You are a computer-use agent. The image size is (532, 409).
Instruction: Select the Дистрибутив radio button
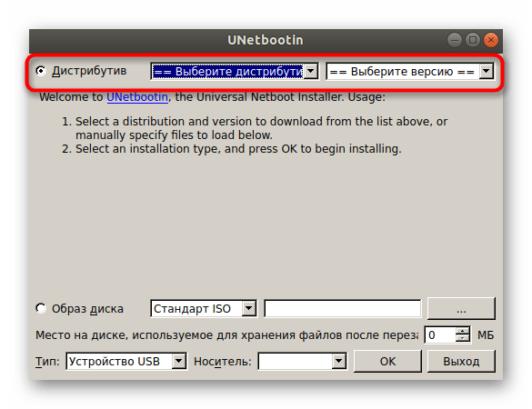pyautogui.click(x=41, y=71)
